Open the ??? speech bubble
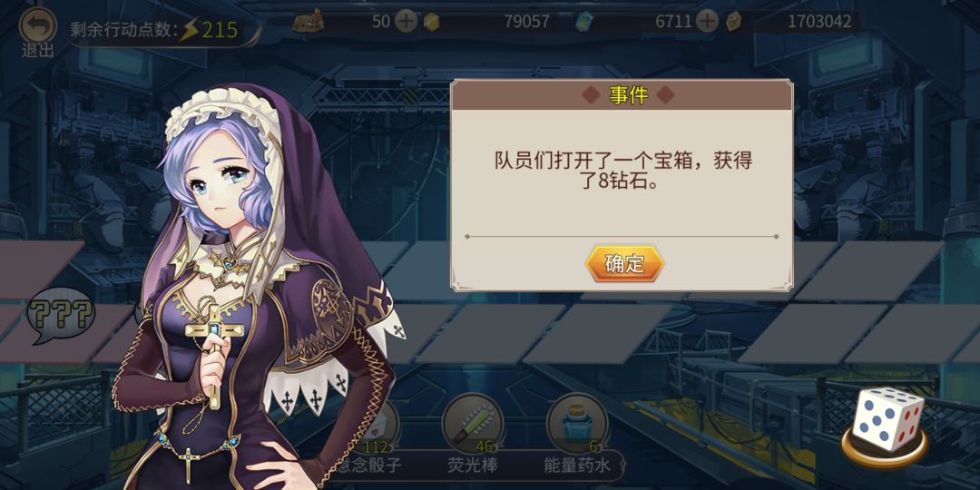This screenshot has height=490, width=980. tap(61, 315)
